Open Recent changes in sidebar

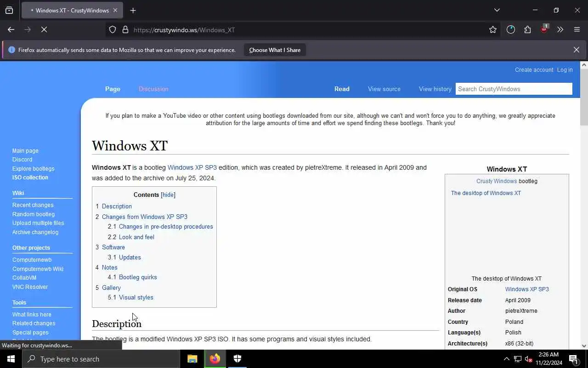click(x=33, y=205)
